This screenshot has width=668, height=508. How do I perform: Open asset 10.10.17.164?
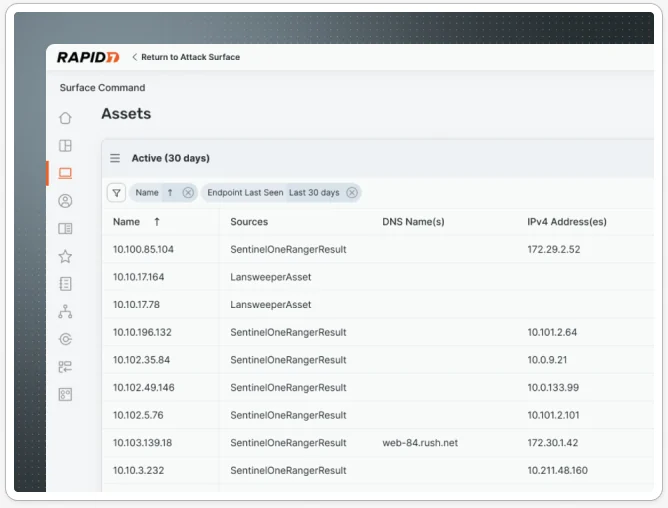click(138, 277)
